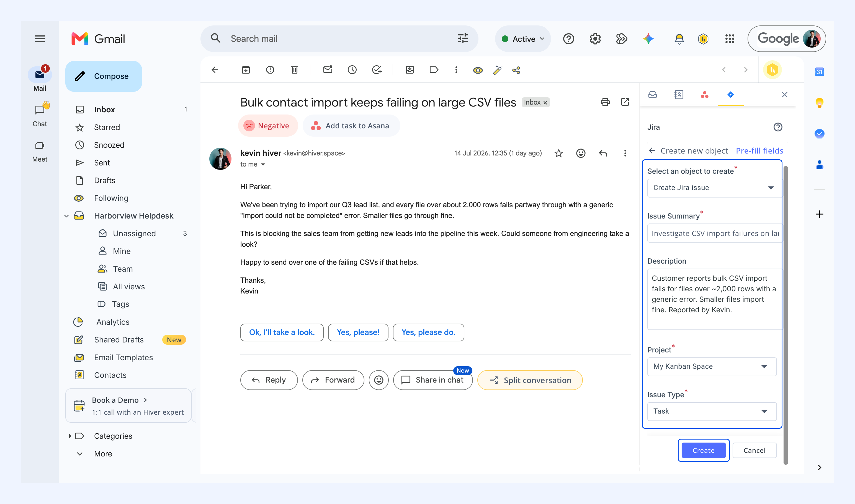Report this email as spam
The image size is (855, 504).
[270, 70]
